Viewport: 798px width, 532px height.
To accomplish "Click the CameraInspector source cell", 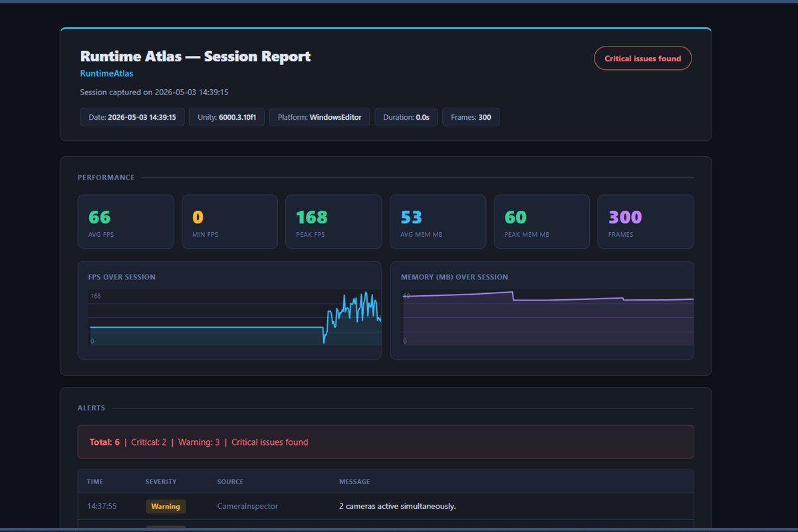I will 247,506.
